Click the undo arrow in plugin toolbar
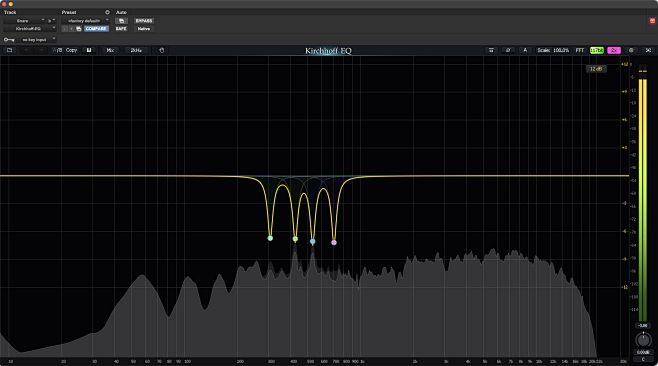 click(26, 50)
